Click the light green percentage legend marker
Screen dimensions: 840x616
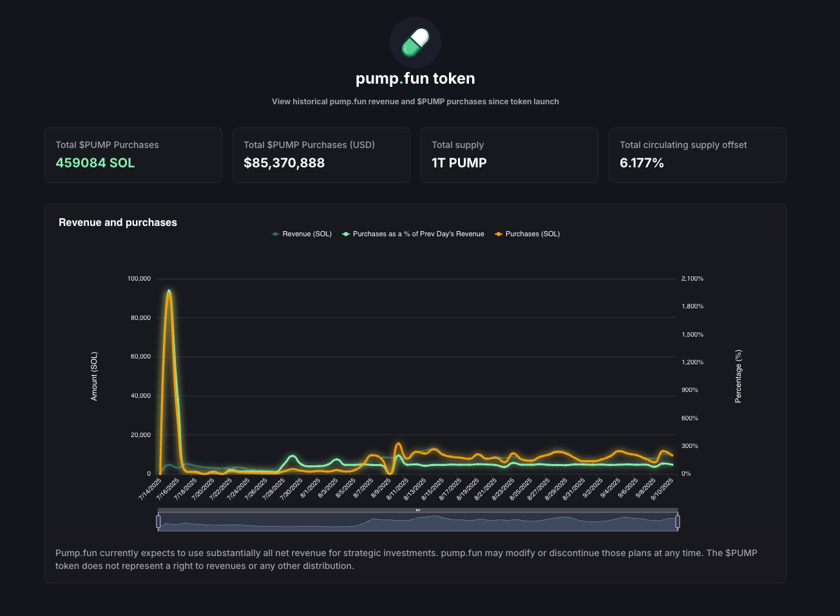click(x=346, y=234)
